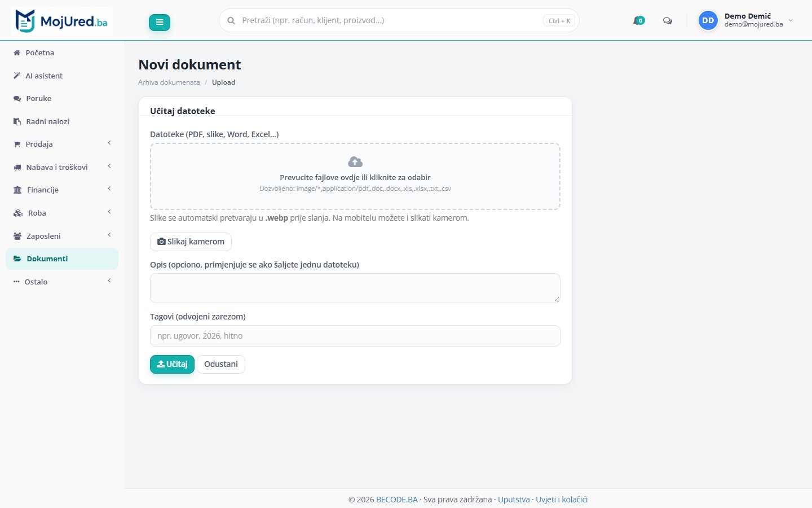This screenshot has width=812, height=508.
Task: Go to Početna in the sidebar
Action: point(62,52)
